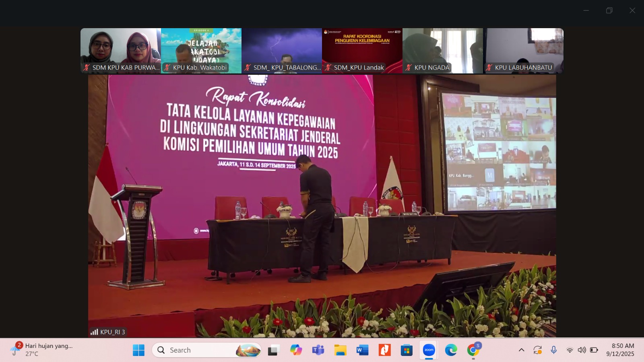This screenshot has height=362, width=644.
Task: Launch Microsoft Word from the taskbar
Action: [x=362, y=350]
